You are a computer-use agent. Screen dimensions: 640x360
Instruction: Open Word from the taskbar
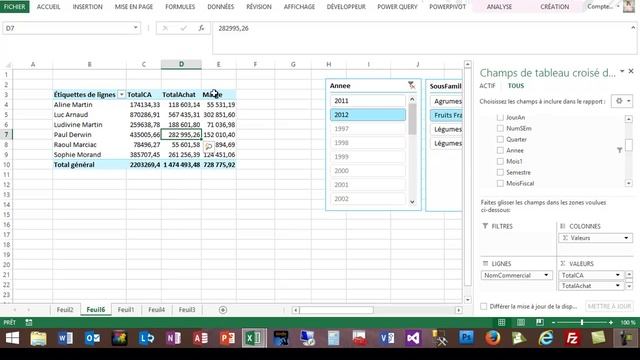(x=65, y=338)
